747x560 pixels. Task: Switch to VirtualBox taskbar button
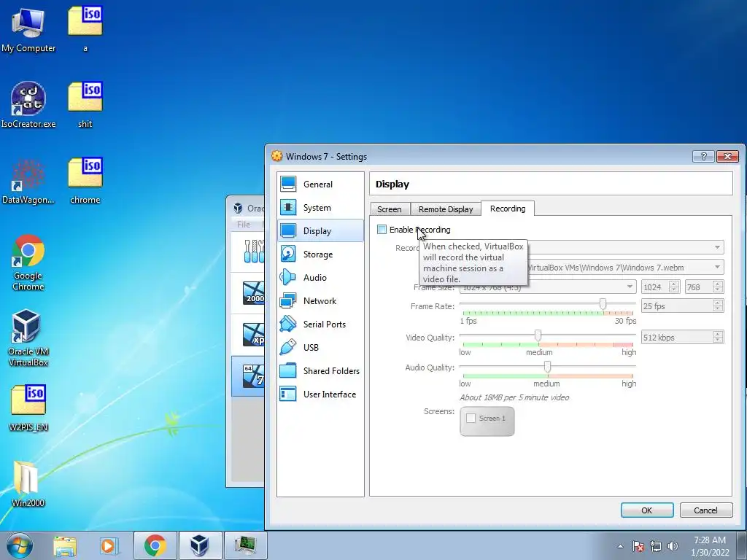point(200,545)
